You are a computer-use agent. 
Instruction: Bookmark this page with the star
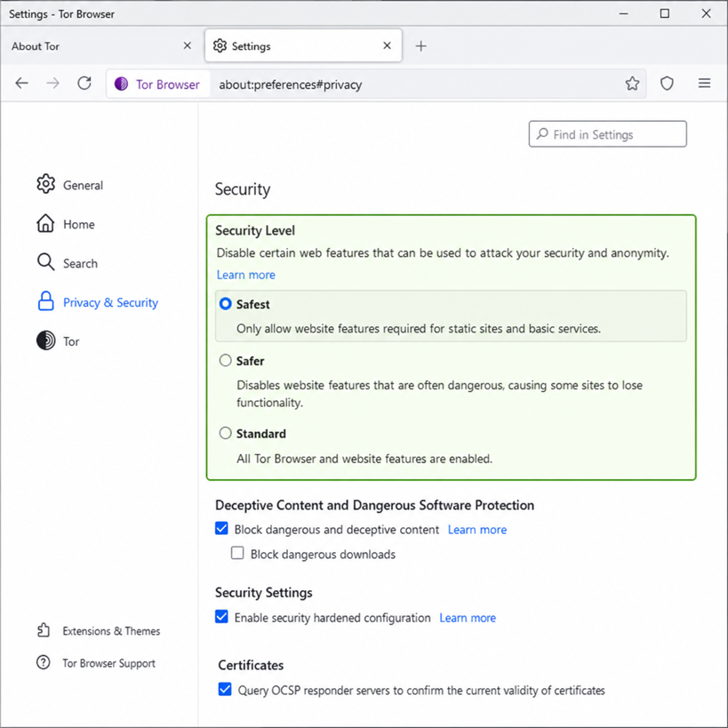pos(632,84)
